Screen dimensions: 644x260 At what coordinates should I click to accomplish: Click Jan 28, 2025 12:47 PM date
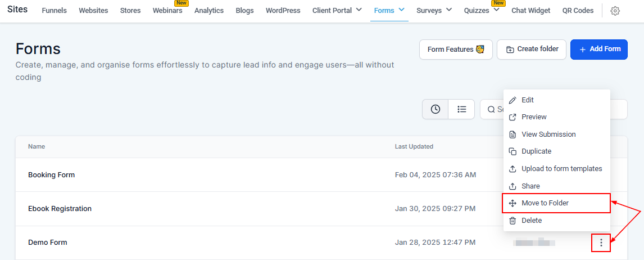click(x=436, y=243)
